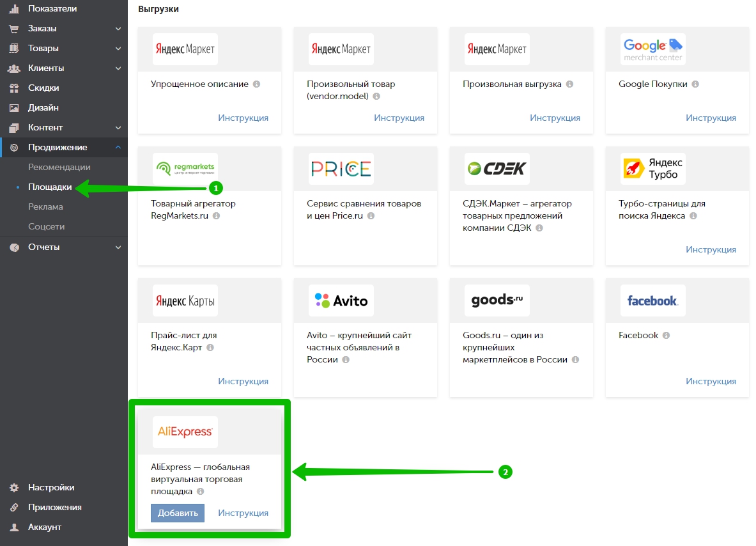Open the Площадки submenu item
The height and width of the screenshot is (546, 756).
[50, 187]
